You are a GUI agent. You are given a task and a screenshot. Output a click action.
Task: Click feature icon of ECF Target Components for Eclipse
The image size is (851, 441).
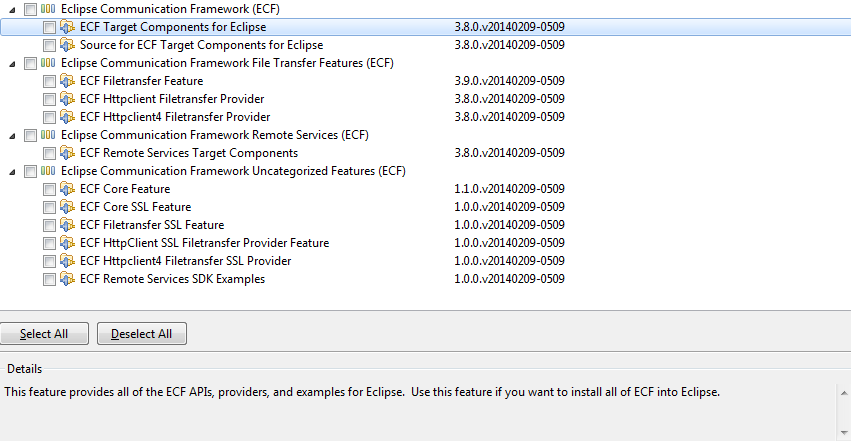(x=67, y=27)
